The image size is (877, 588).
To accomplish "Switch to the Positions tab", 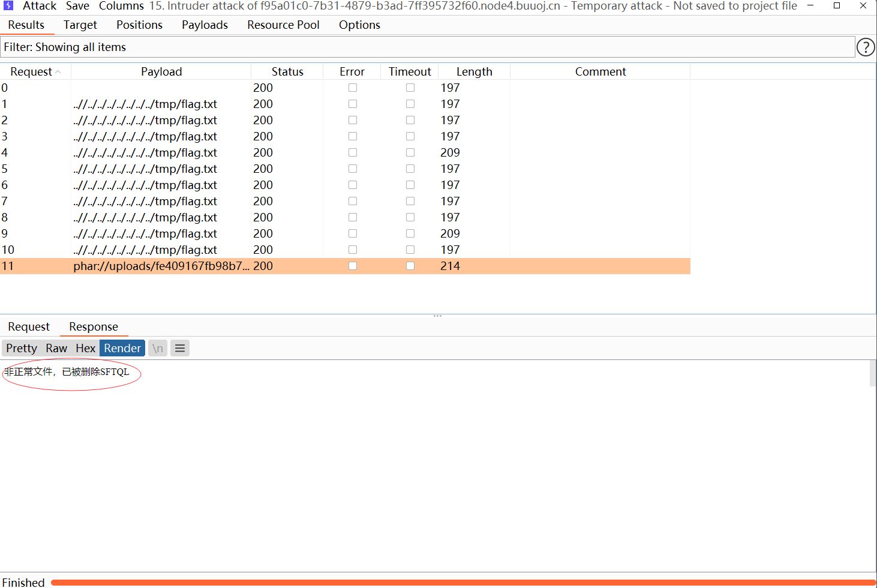I will [x=139, y=25].
